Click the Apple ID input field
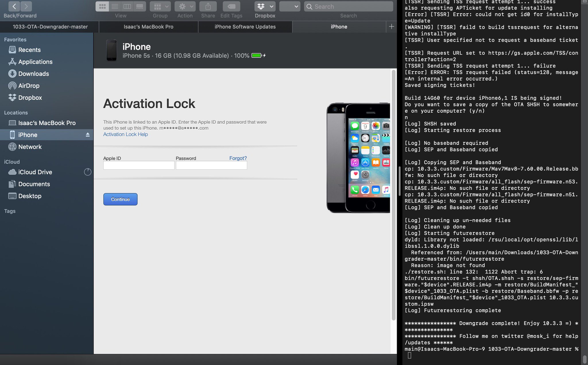 [139, 165]
